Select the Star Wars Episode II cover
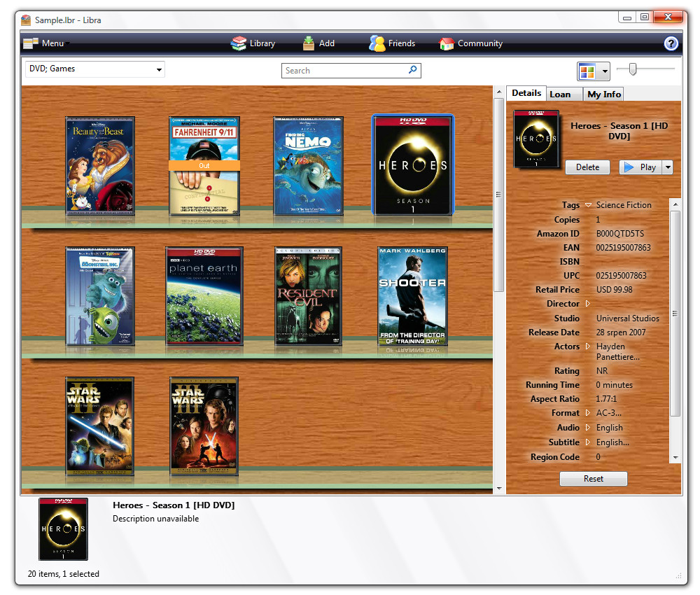The width and height of the screenshot is (700, 595). point(100,426)
